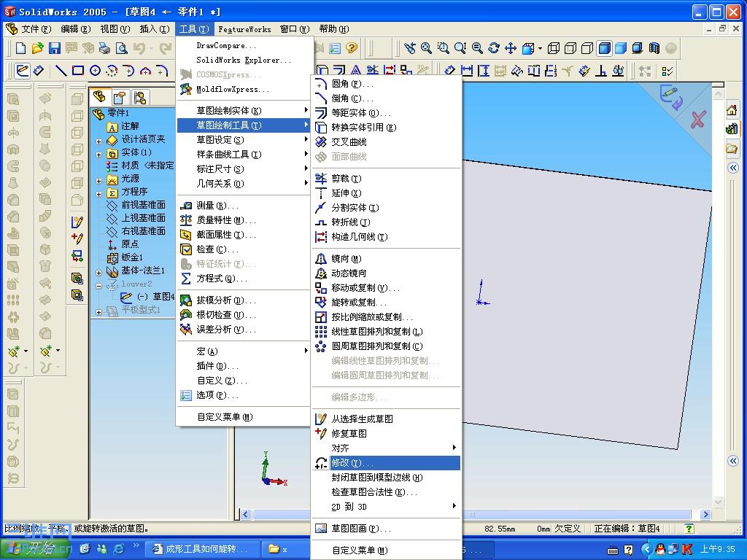
Task: Open the ConfigurationManager tab
Action: click(x=139, y=97)
